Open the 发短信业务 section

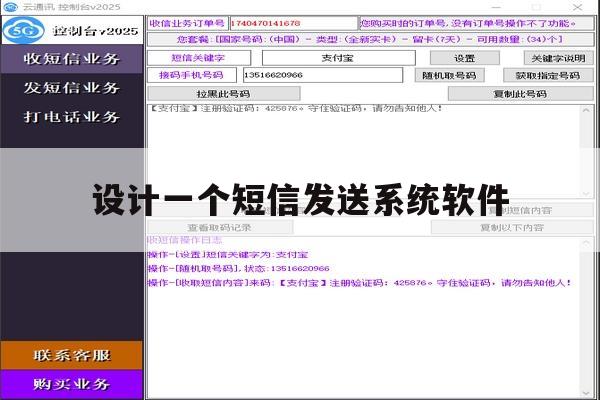click(72, 88)
